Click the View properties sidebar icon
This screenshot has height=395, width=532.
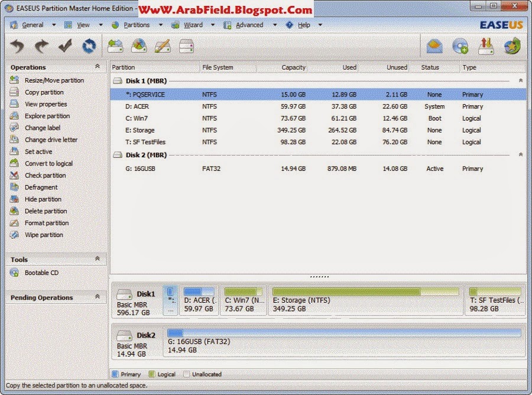point(14,104)
